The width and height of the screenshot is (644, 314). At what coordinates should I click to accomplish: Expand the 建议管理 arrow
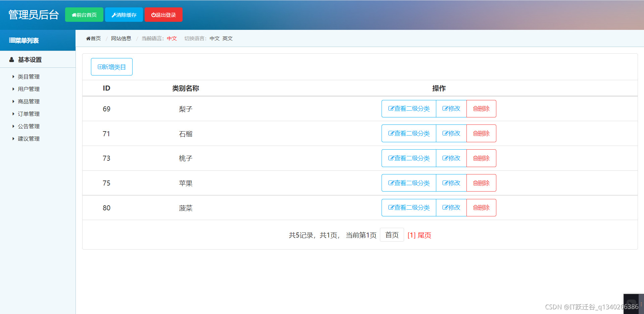(13, 139)
